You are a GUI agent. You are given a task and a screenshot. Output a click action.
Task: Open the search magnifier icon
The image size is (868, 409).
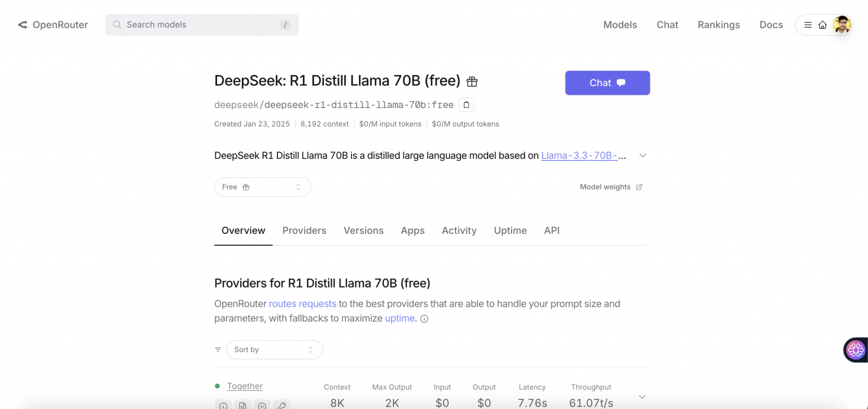point(117,25)
